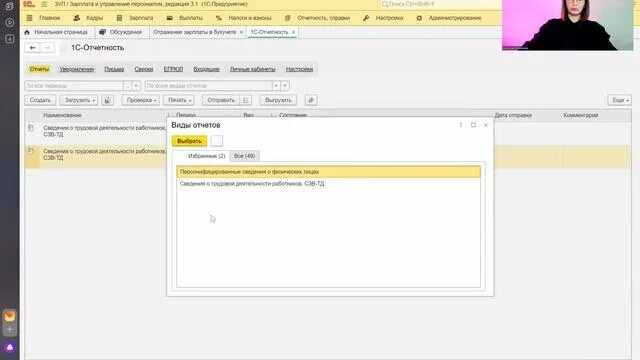Image resolution: width=640 pixels, height=360 pixels.
Task: Switch to the ЕГРЮЛ tab
Action: pyautogui.click(x=173, y=69)
